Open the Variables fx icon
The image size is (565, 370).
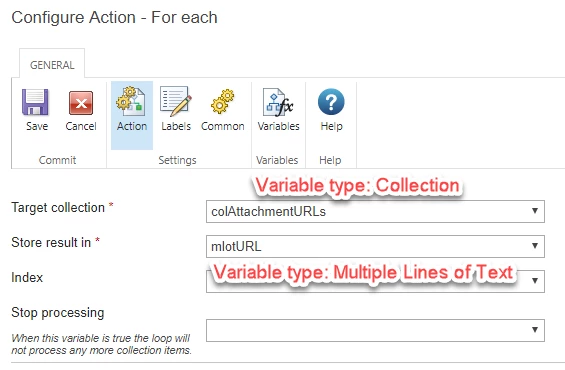(x=278, y=102)
